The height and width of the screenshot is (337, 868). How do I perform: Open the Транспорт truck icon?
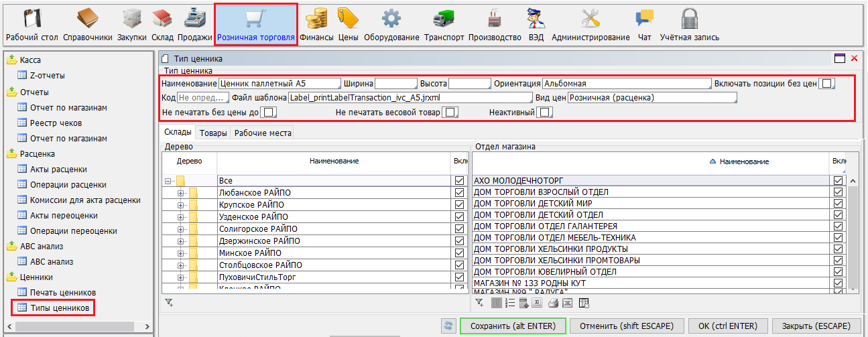tap(444, 23)
